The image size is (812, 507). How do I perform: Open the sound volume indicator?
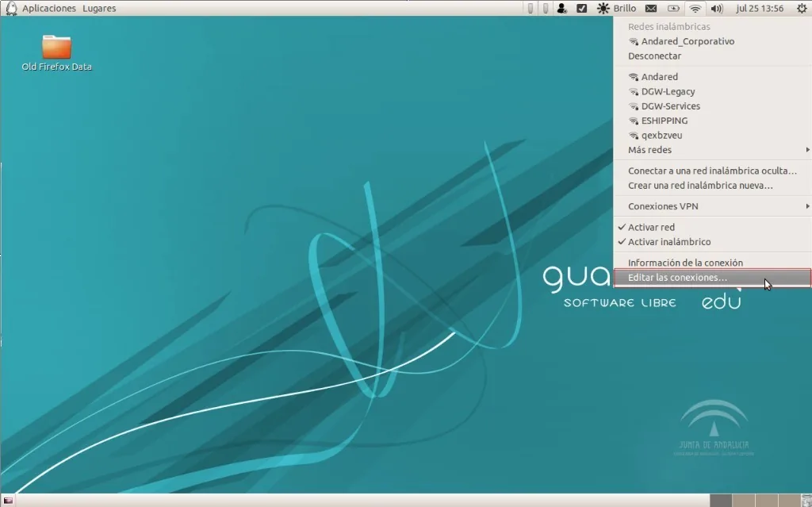click(x=717, y=8)
